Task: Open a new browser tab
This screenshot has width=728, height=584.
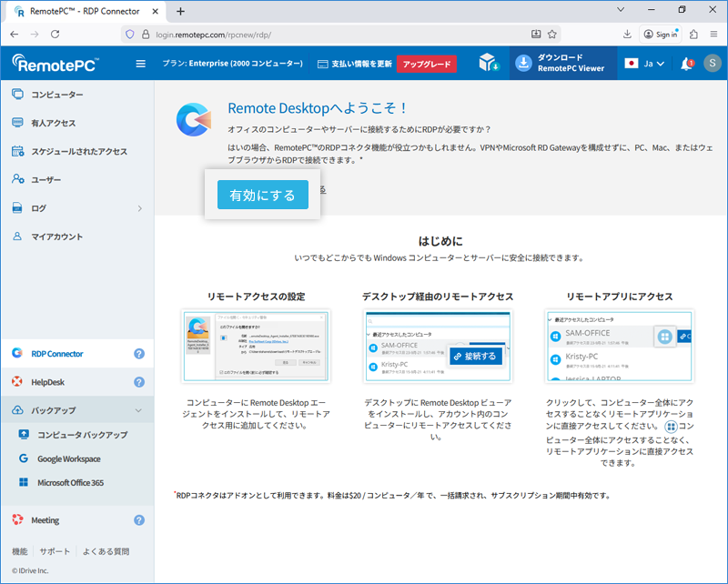Action: [180, 12]
